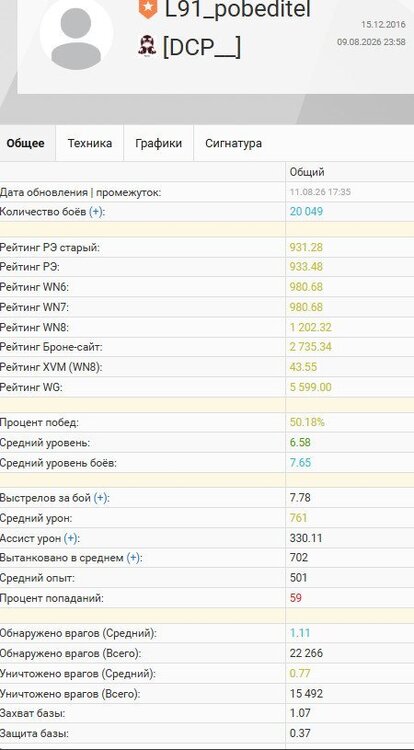Click the player name L91_pobeditel
The image size is (414, 750).
coord(238,10)
